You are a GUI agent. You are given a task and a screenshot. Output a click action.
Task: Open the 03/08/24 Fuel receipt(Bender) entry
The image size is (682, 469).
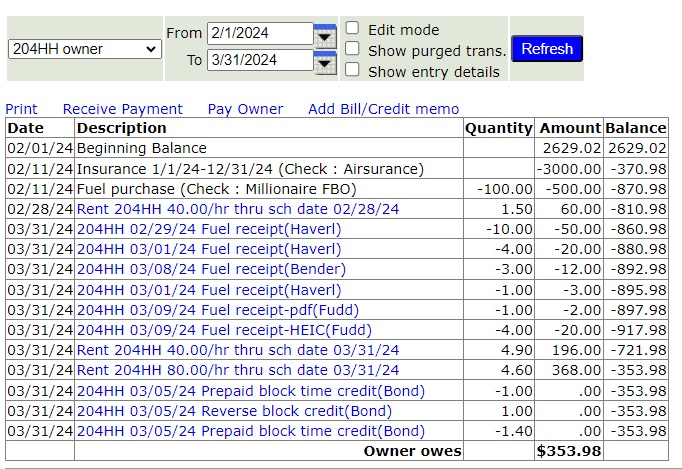click(x=211, y=269)
